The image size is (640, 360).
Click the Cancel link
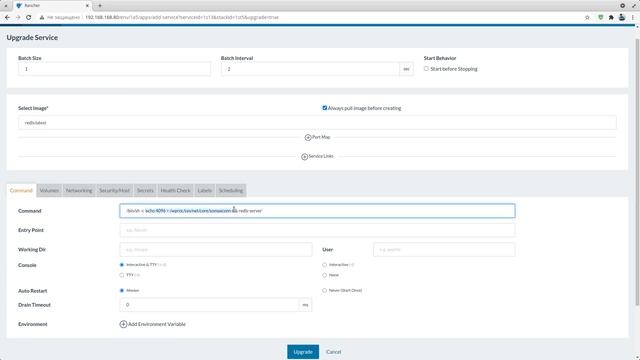(333, 352)
